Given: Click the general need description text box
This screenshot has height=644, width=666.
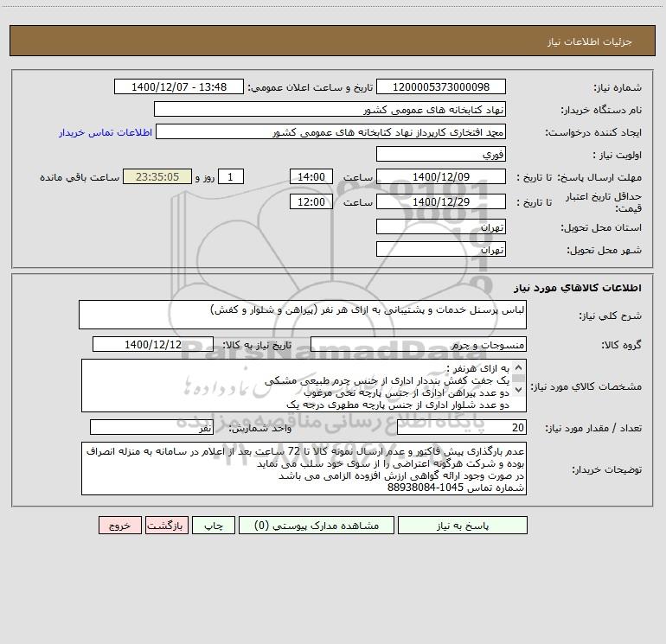Looking at the screenshot, I should (x=303, y=315).
